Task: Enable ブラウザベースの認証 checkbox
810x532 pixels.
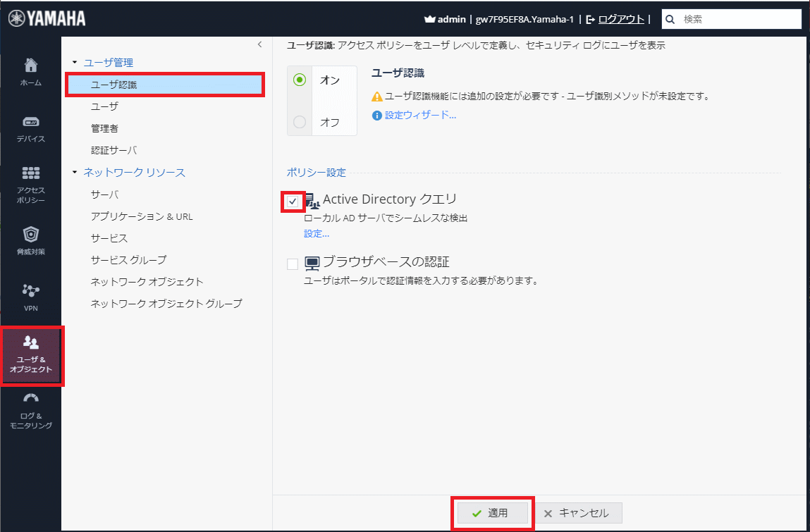Action: pyautogui.click(x=293, y=264)
